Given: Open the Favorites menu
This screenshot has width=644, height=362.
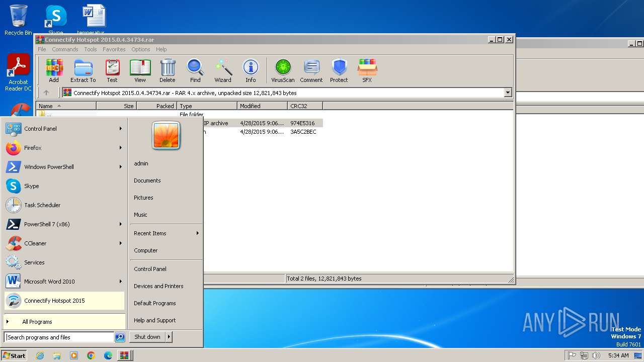Looking at the screenshot, I should (x=114, y=49).
